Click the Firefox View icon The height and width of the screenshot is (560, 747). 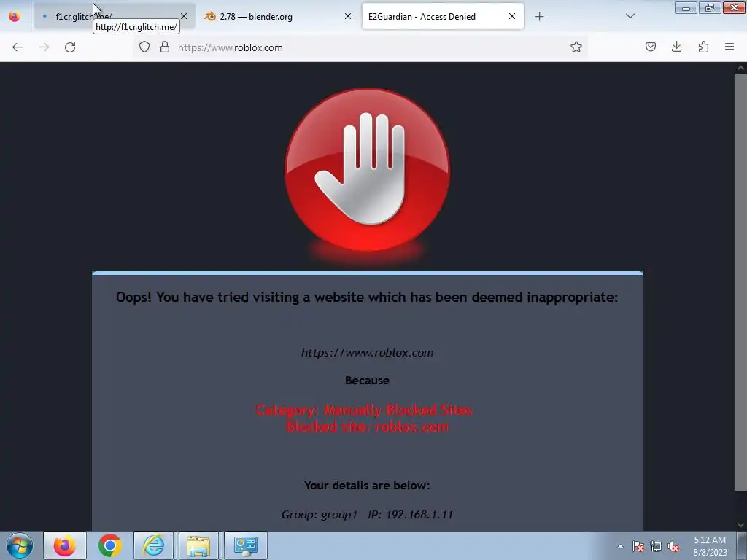15,16
